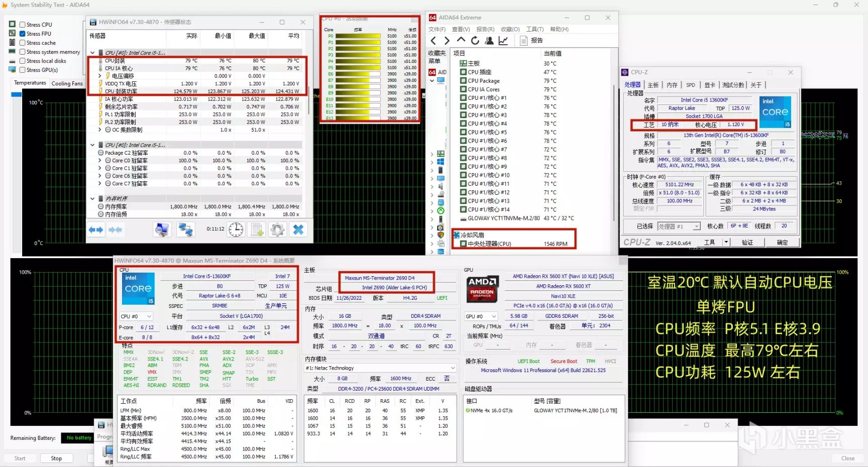868x467 pixels.
Task: Collapse the 内存时序 sensor group
Action: [x=92, y=198]
